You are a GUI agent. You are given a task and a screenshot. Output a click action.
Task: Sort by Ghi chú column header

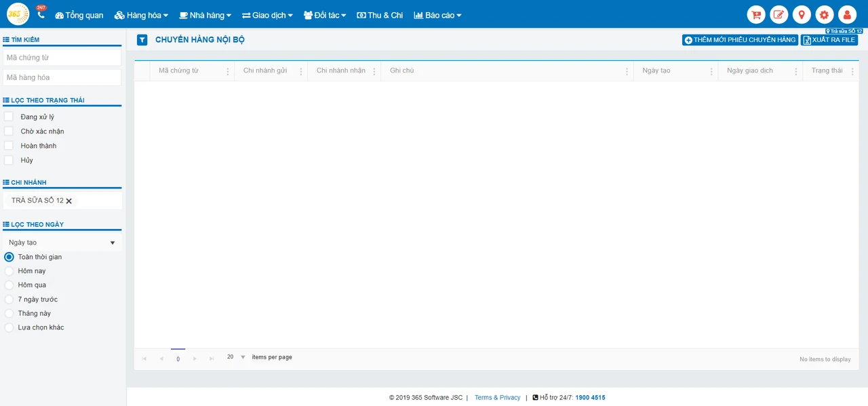401,70
